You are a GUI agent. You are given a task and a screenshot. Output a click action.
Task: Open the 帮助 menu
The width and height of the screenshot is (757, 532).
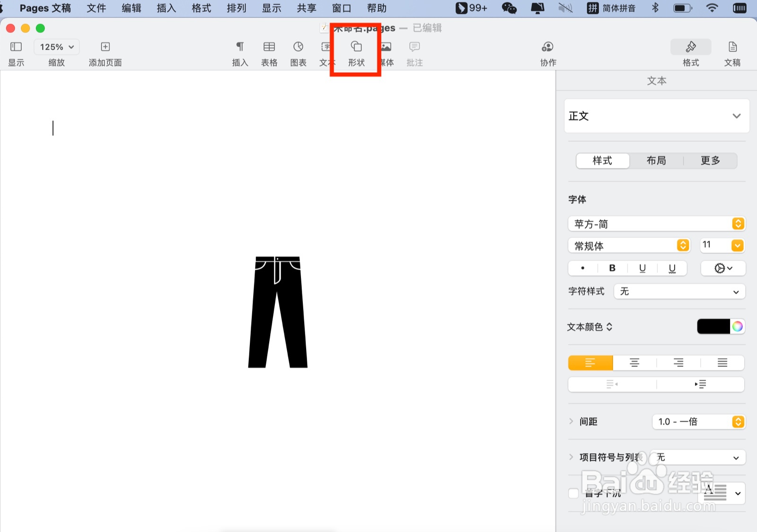pos(377,8)
